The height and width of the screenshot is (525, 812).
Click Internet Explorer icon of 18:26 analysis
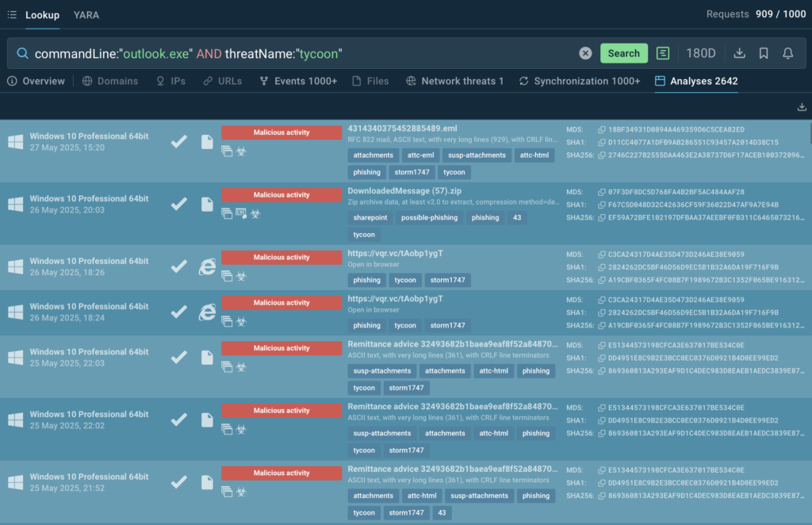[x=207, y=266]
